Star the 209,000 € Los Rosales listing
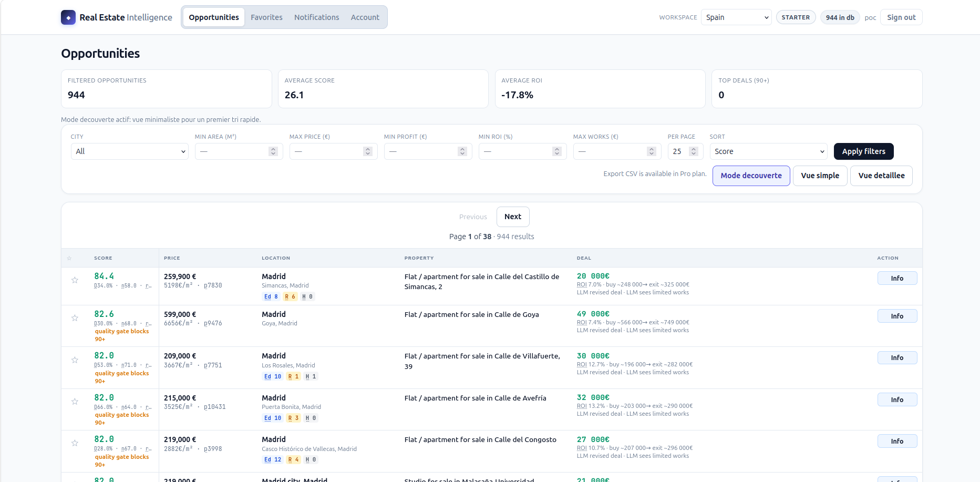The width and height of the screenshot is (980, 482). coord(75,360)
